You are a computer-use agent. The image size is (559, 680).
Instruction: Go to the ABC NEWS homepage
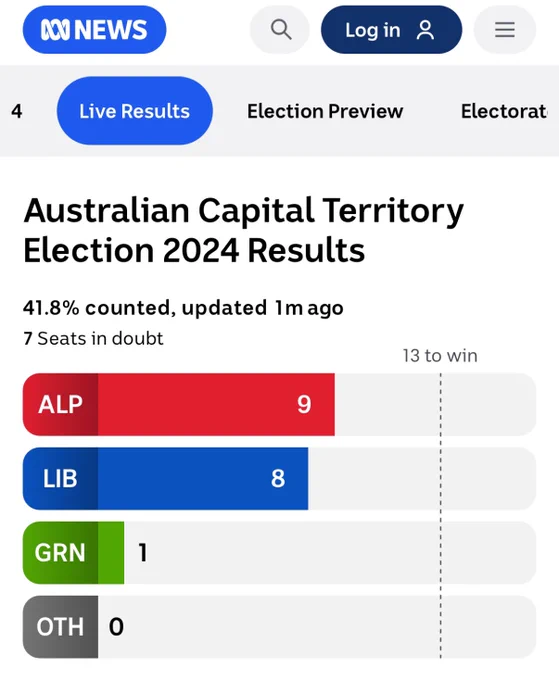coord(94,30)
